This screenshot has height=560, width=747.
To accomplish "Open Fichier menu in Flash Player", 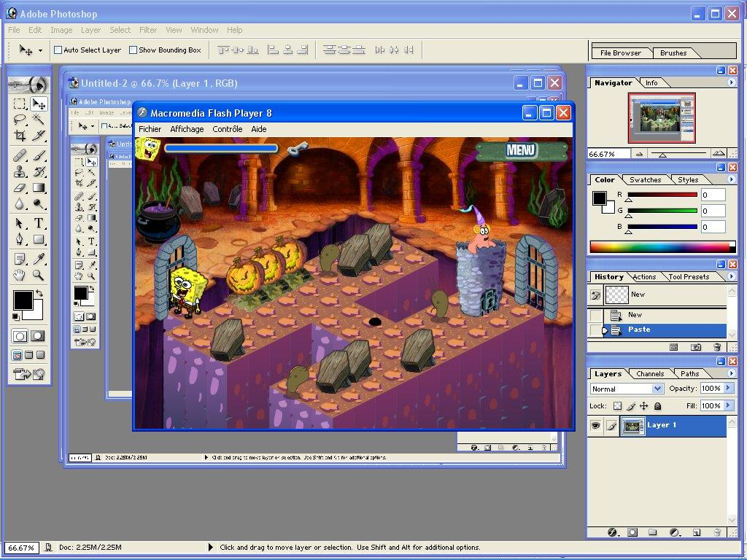I will (150, 129).
